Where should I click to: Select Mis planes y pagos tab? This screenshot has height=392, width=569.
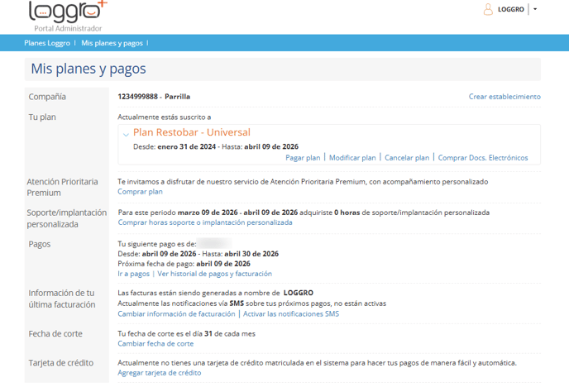pyautogui.click(x=112, y=42)
